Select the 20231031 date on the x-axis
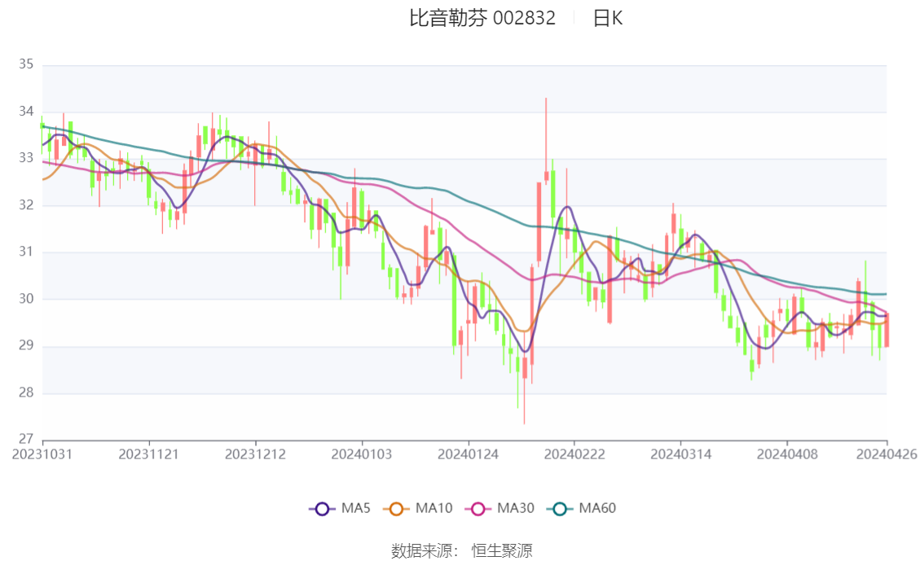Screen dimensions: 924x561 42,454
